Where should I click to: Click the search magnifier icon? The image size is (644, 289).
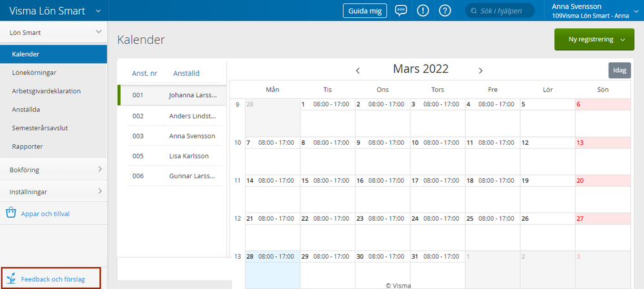pyautogui.click(x=474, y=11)
